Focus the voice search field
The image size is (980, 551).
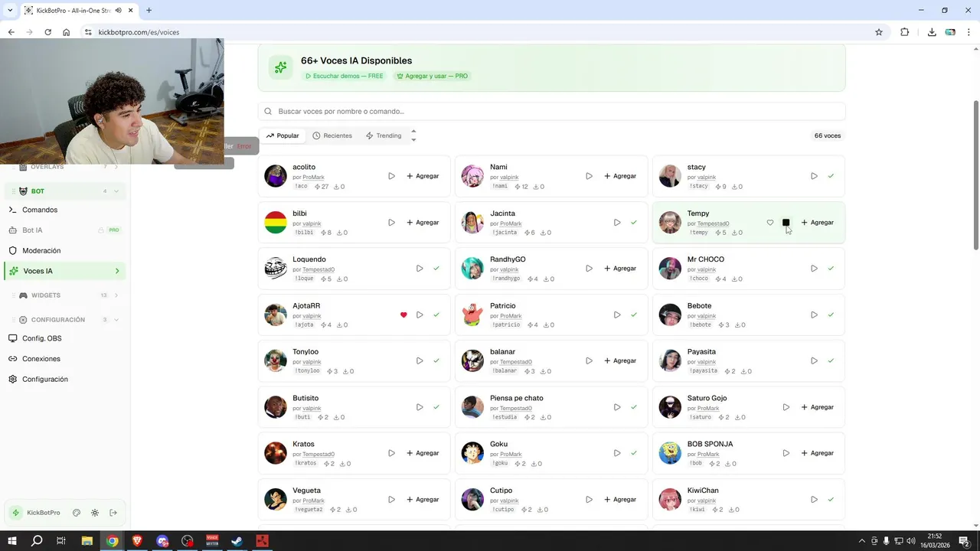551,112
